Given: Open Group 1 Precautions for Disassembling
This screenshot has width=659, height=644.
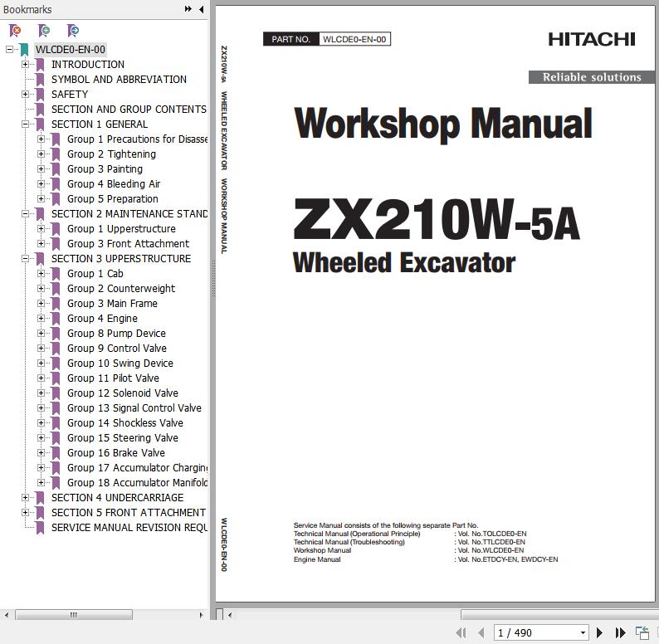Looking at the screenshot, I should point(137,139).
